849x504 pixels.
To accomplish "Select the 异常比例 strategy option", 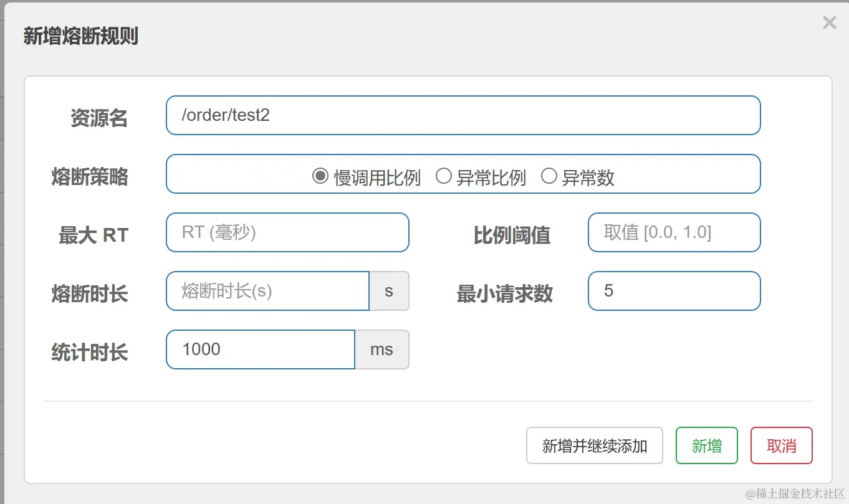I will (x=443, y=176).
